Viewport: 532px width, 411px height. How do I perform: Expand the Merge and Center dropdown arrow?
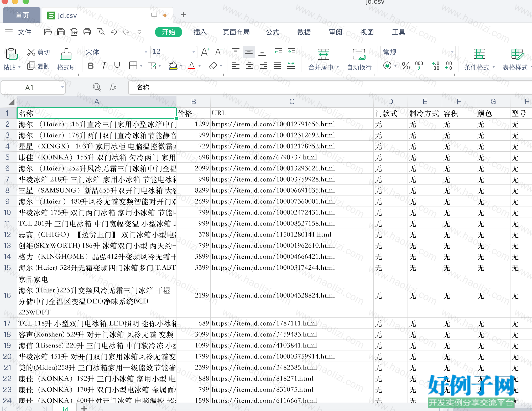tap(338, 67)
